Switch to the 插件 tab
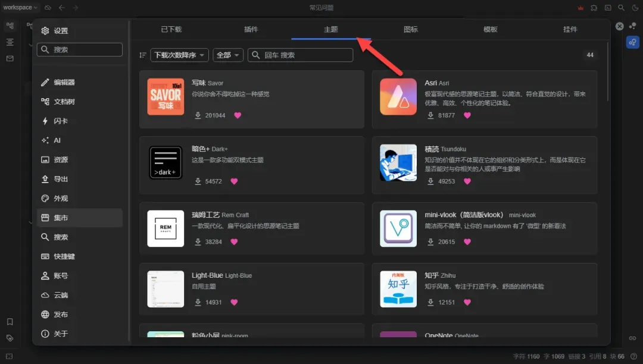 click(x=251, y=30)
